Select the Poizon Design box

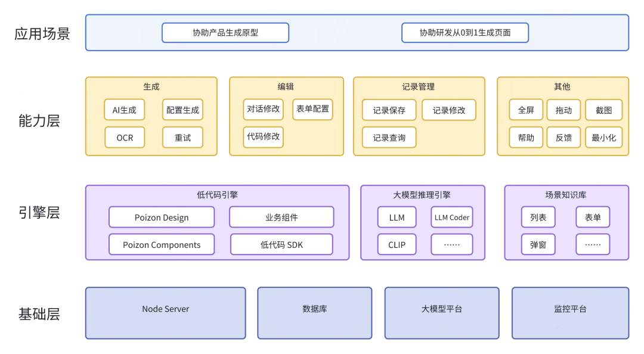click(x=162, y=218)
